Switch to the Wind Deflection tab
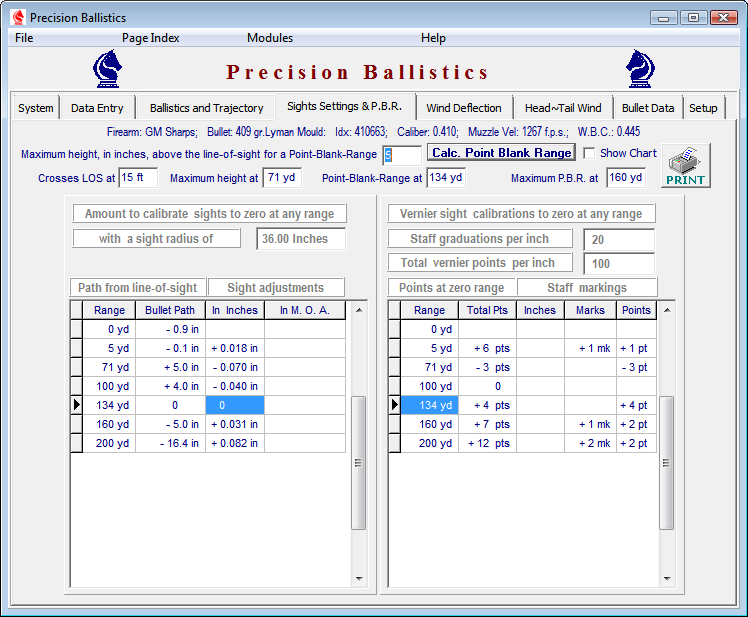The height and width of the screenshot is (617, 748). coord(464,108)
